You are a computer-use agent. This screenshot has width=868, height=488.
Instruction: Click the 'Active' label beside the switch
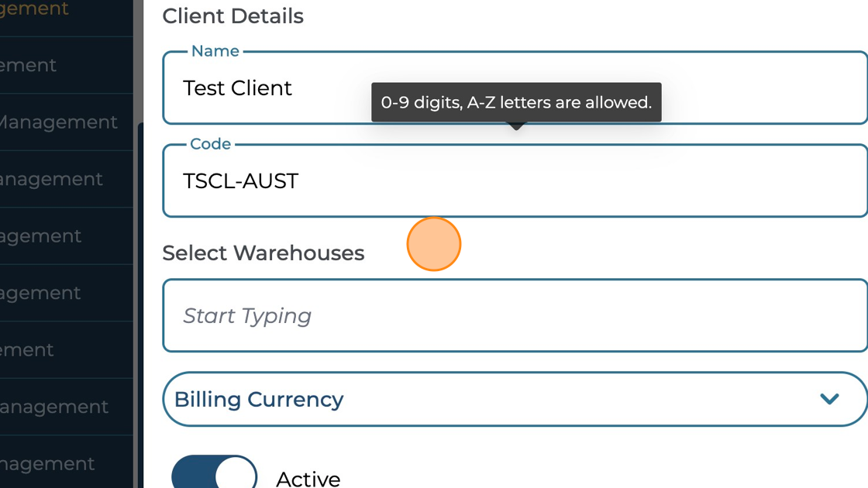[x=308, y=479]
